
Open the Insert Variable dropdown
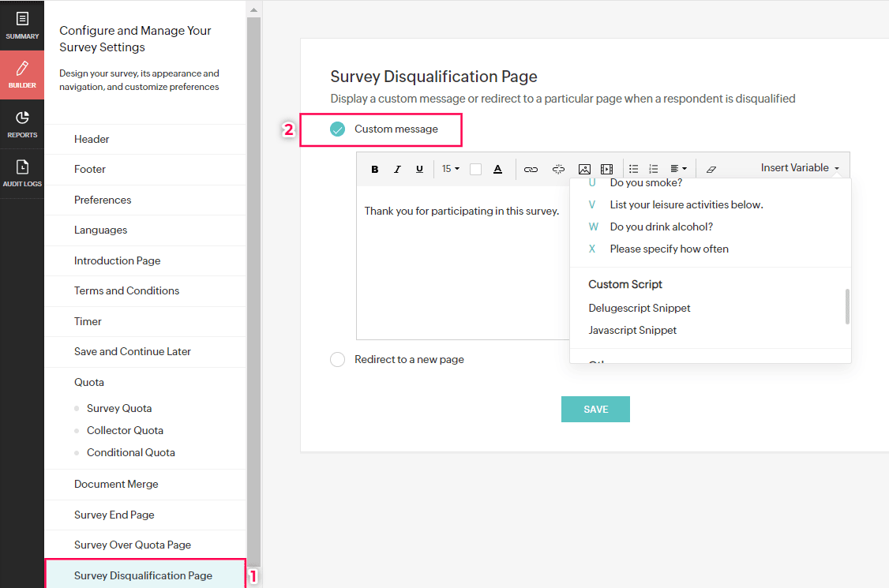[x=800, y=168]
